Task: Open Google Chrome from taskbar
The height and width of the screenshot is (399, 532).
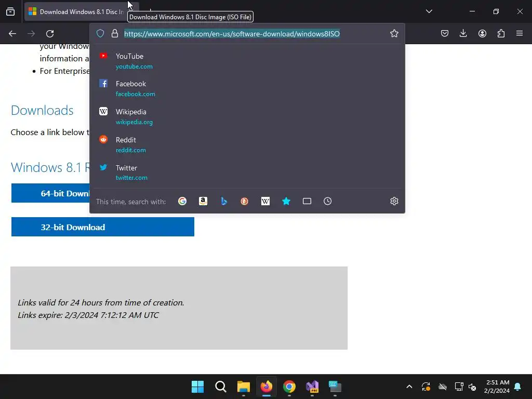Action: point(289,387)
